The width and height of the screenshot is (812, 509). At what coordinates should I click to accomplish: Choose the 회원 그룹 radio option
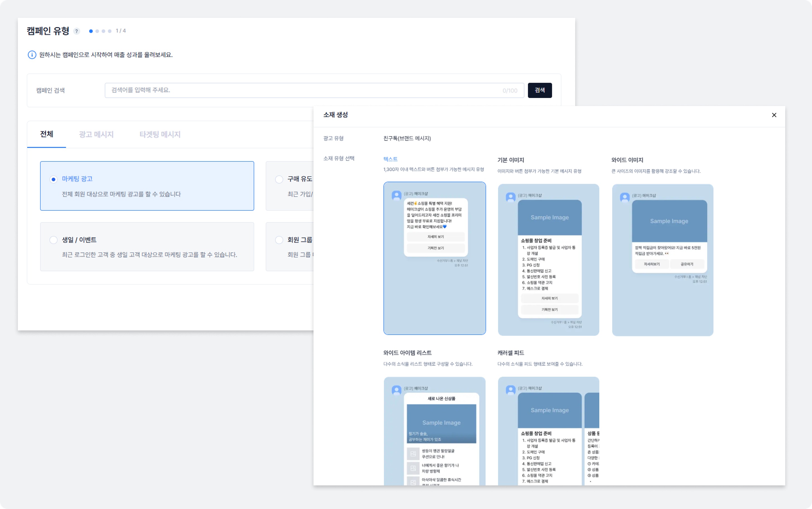279,240
